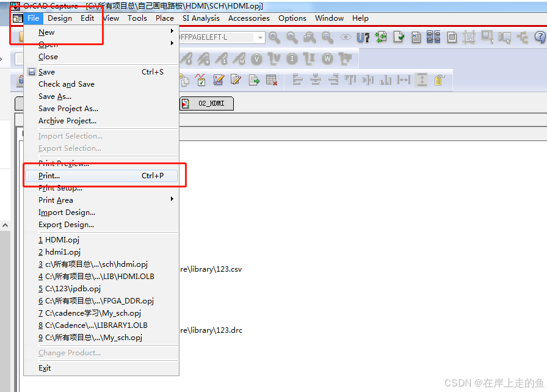
Task: Select Check and Save menu entry
Action: click(101, 84)
